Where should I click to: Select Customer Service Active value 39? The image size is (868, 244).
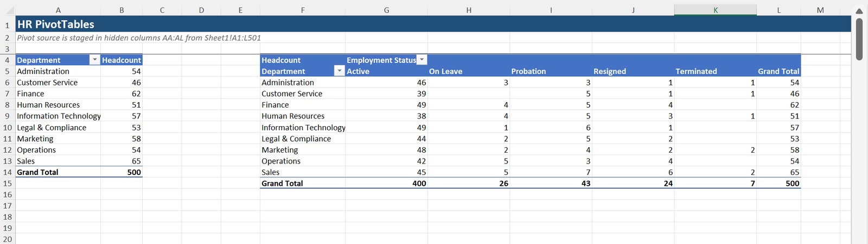(x=386, y=93)
